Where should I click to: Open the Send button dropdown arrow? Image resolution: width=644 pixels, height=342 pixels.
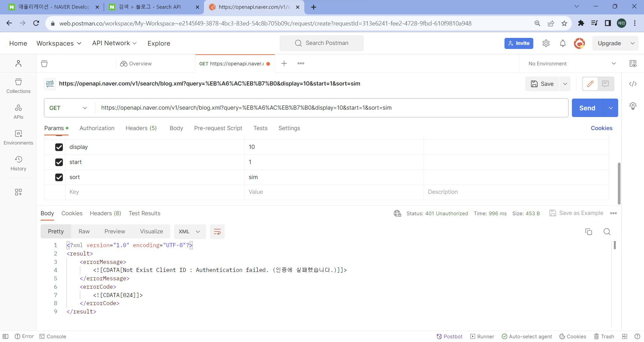(611, 108)
